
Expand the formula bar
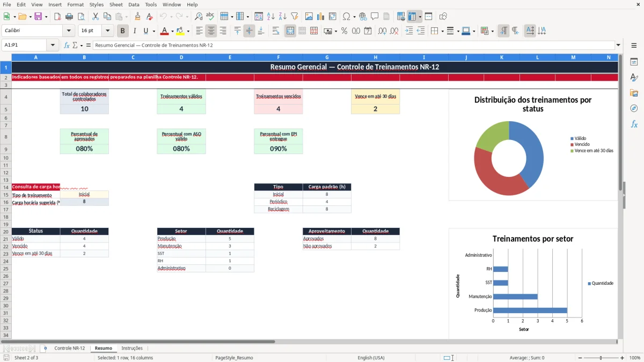point(619,45)
